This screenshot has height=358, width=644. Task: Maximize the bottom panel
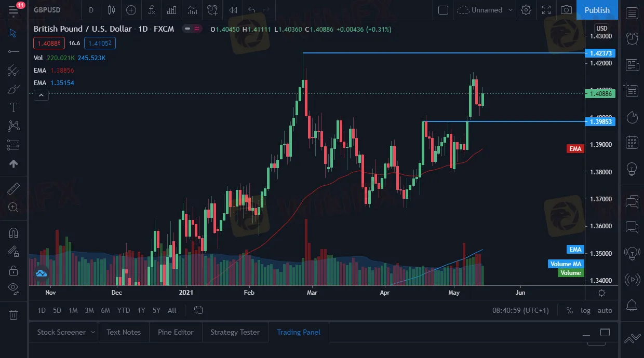(605, 332)
